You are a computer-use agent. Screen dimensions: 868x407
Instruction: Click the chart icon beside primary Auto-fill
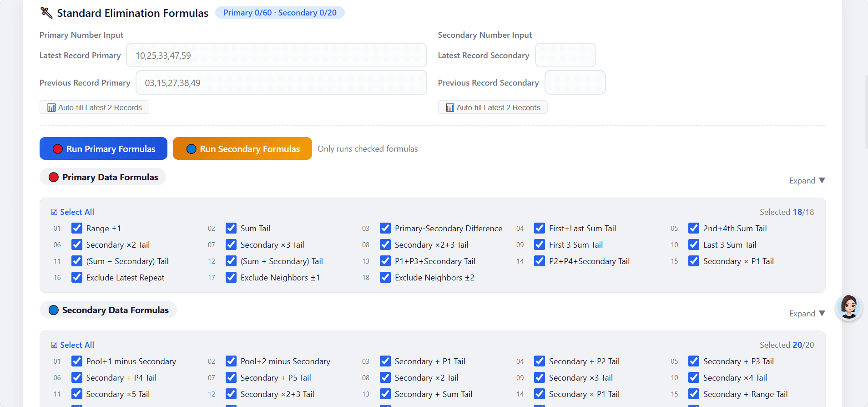point(51,107)
